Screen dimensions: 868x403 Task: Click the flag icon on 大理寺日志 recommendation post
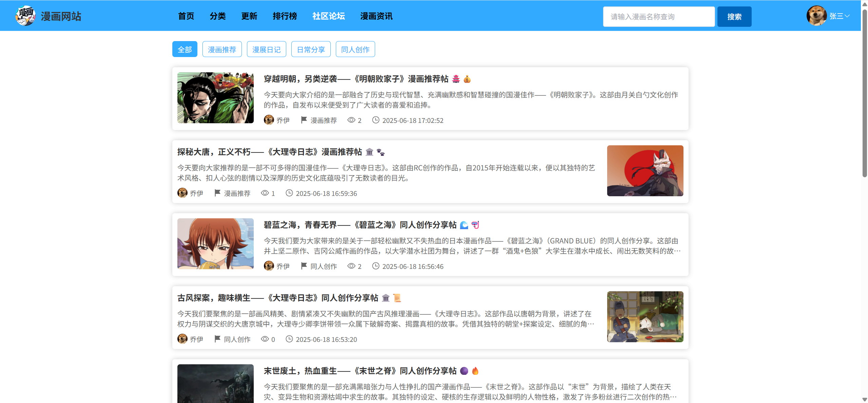(x=217, y=193)
